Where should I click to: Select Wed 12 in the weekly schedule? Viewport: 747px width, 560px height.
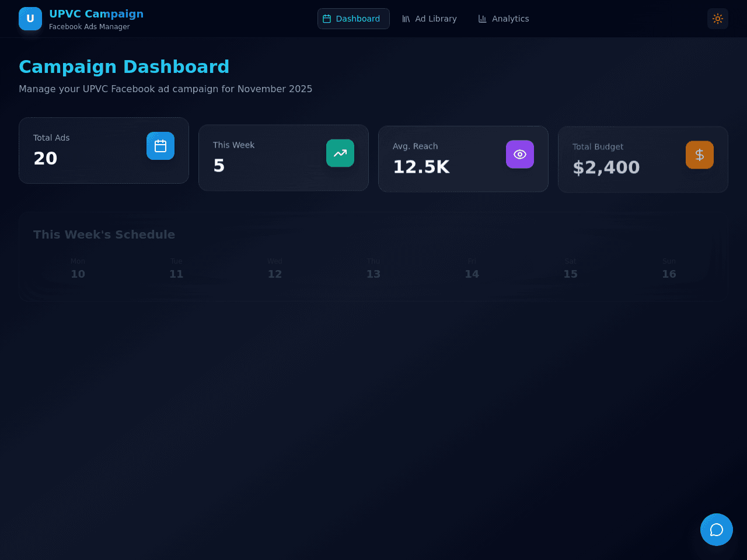pos(275,269)
